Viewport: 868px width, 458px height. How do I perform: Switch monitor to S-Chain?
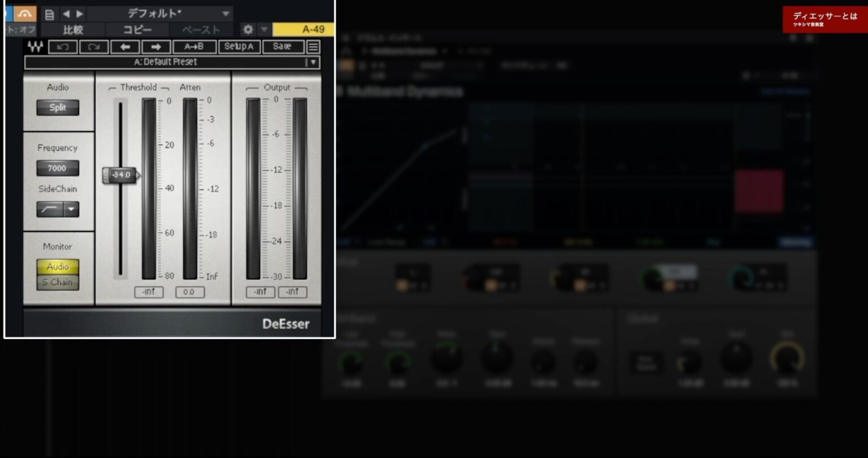coord(58,283)
